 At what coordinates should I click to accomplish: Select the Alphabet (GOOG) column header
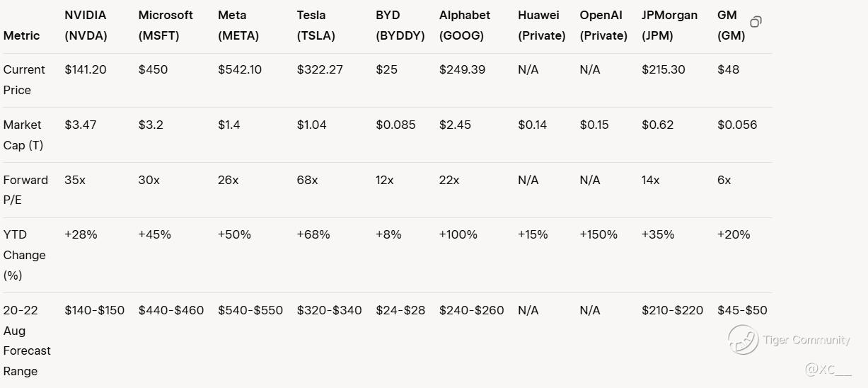coord(465,25)
